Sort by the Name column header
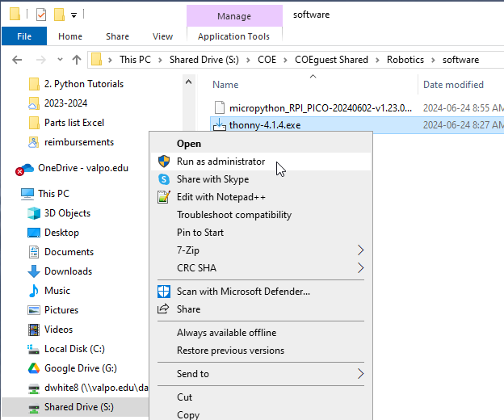 click(x=225, y=85)
